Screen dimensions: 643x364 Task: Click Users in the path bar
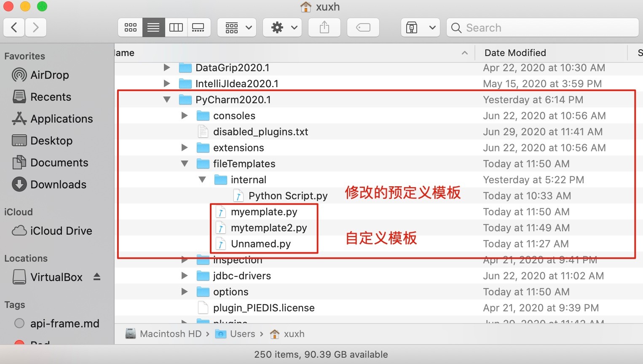tap(235, 334)
